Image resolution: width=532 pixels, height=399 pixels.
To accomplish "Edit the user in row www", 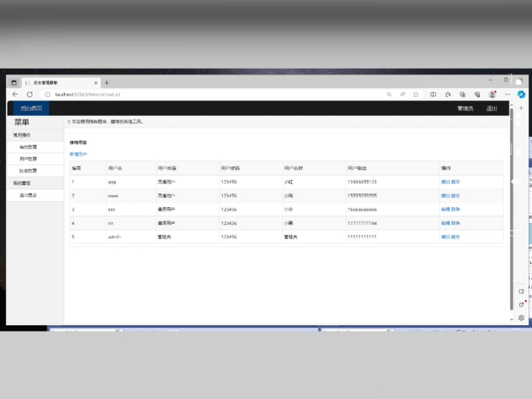I will (x=445, y=196).
